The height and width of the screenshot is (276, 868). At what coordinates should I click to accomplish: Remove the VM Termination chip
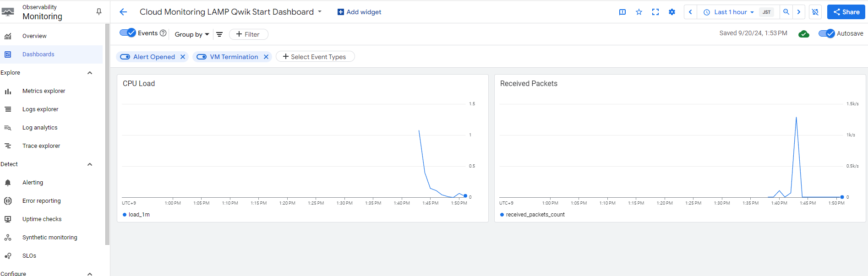click(266, 57)
